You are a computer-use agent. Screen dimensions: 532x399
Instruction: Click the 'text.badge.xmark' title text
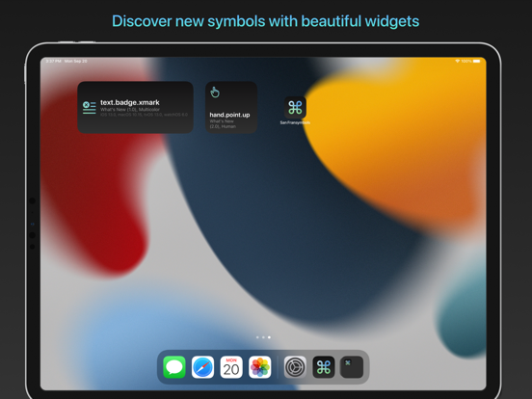click(130, 102)
